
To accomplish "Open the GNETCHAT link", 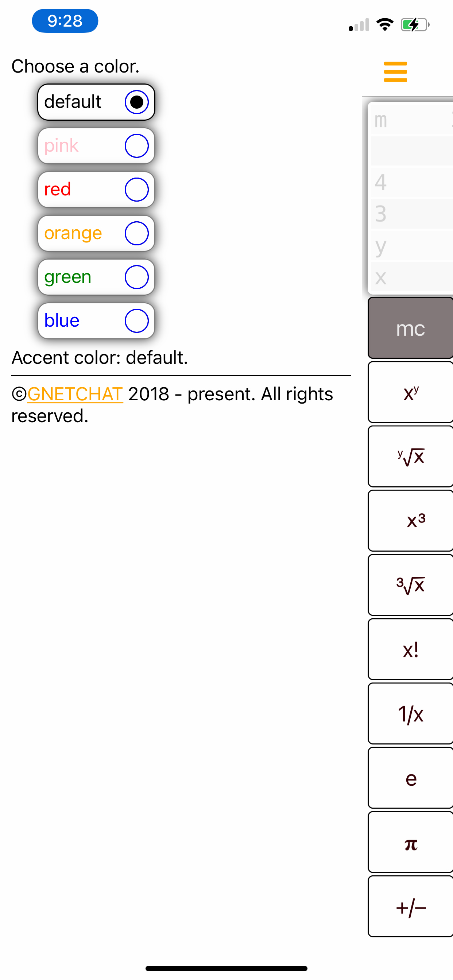I will coord(75,394).
